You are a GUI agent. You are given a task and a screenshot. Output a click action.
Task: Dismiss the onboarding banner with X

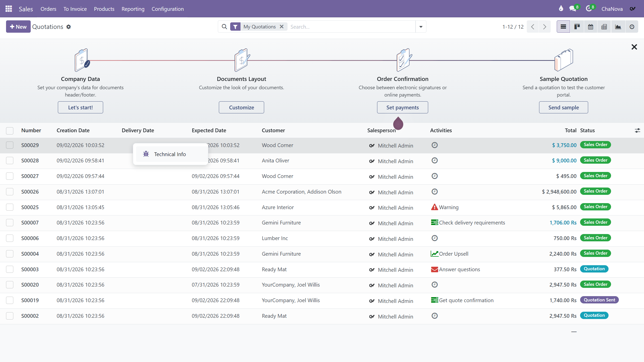pos(634,47)
